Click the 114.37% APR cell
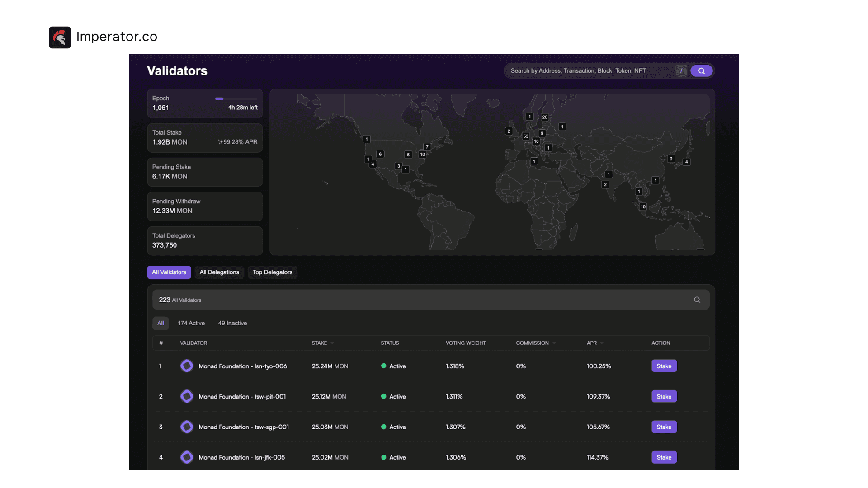The width and height of the screenshot is (868, 488). 598,457
